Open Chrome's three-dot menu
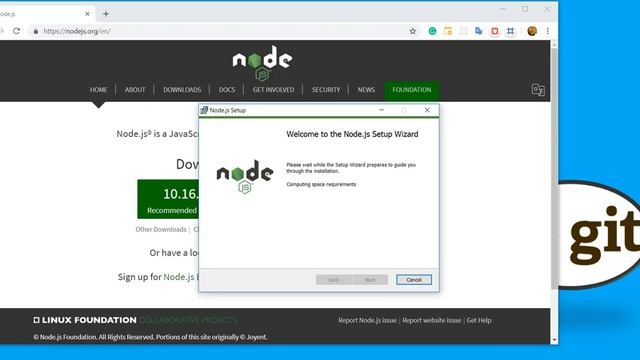This screenshot has height=360, width=640. click(548, 31)
